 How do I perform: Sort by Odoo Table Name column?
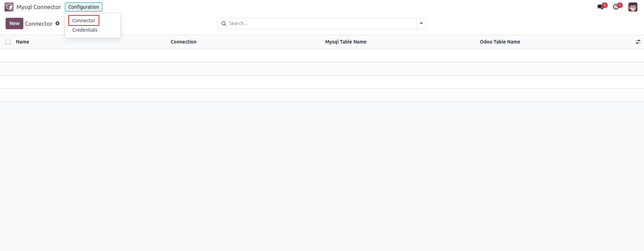pyautogui.click(x=500, y=42)
